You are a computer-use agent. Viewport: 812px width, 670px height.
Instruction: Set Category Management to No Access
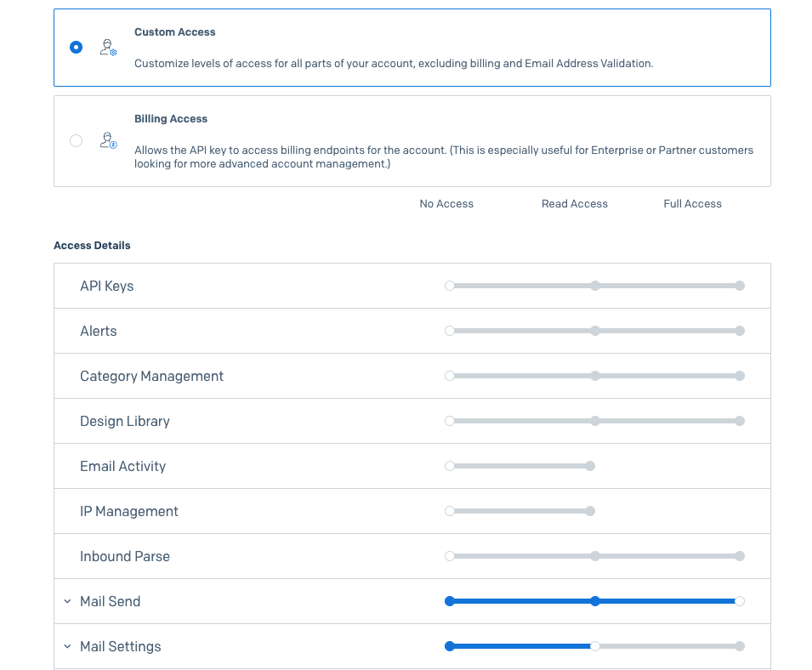click(450, 376)
